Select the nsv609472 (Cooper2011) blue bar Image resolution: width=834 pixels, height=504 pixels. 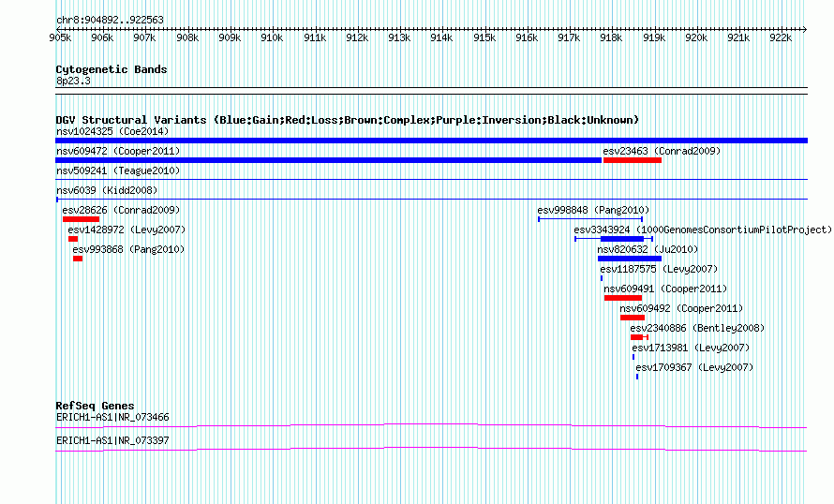tap(328, 160)
